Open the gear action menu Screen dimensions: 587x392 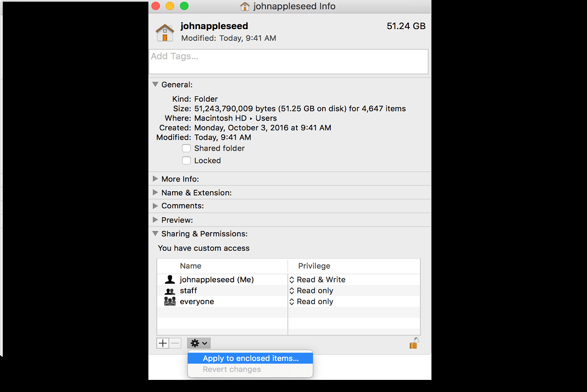[x=199, y=343]
